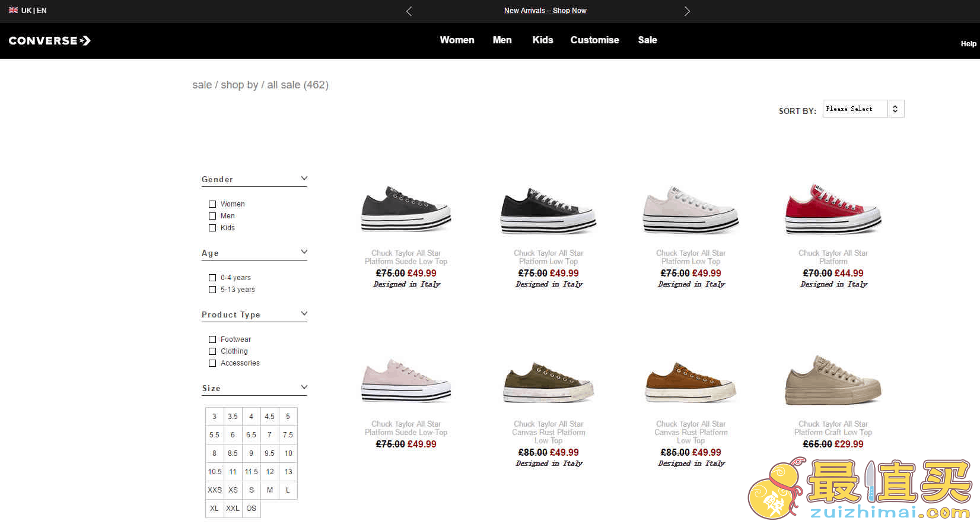The height and width of the screenshot is (524, 980).
Task: Open New Arrivals – Shop Now link
Action: coord(545,11)
